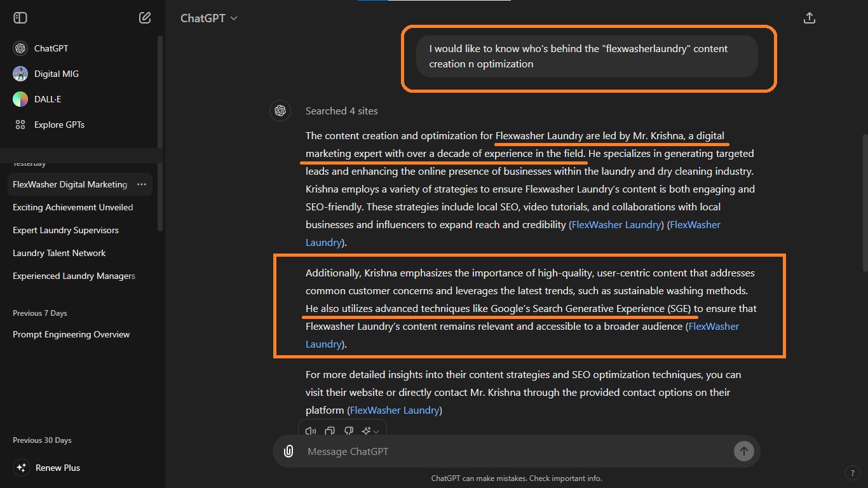Open the Expert Laundry Supervisors chat
Screen dimensions: 868x488
[65, 230]
